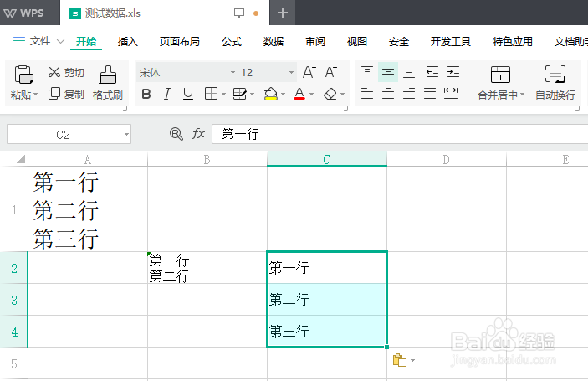Increase font size with A+ icon
Image resolution: width=588 pixels, height=381 pixels.
point(309,72)
